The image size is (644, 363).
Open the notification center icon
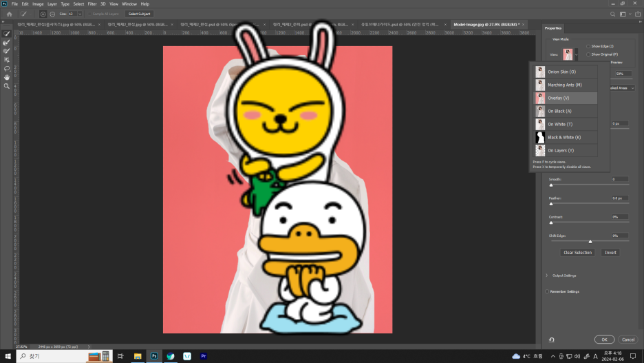click(633, 356)
